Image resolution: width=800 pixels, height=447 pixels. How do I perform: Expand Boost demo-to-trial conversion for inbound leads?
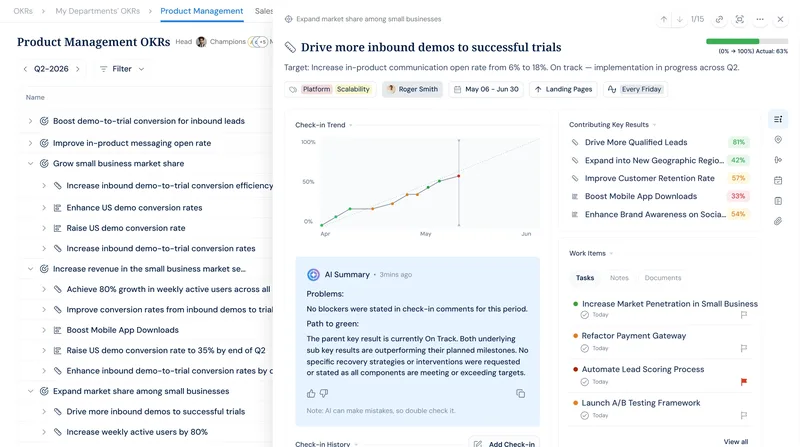[30, 121]
